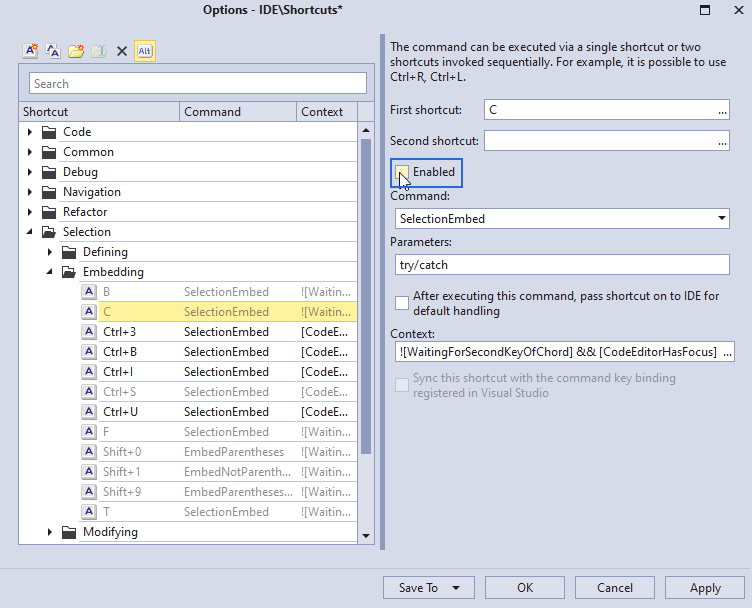Click the key icon next to Shift+9
Screen dimensions: 752x608
[x=89, y=491]
